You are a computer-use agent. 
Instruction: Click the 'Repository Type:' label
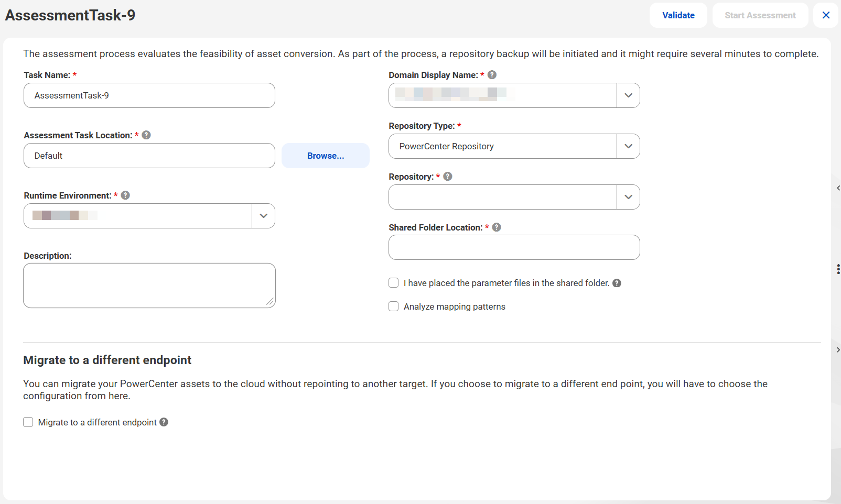(422, 126)
